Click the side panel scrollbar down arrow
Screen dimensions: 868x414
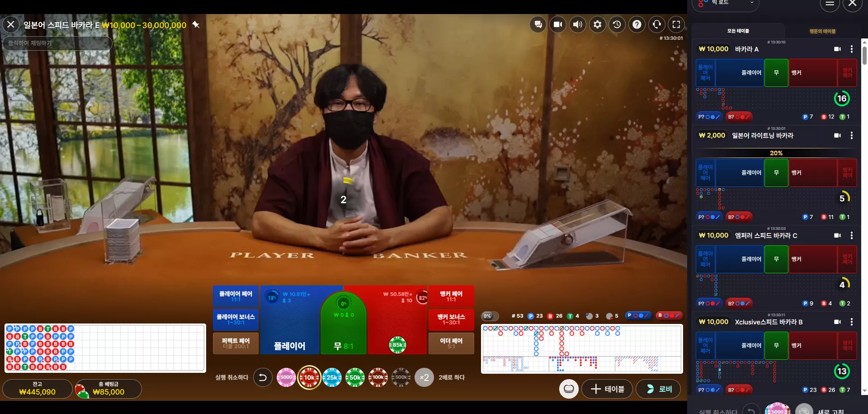click(x=864, y=390)
